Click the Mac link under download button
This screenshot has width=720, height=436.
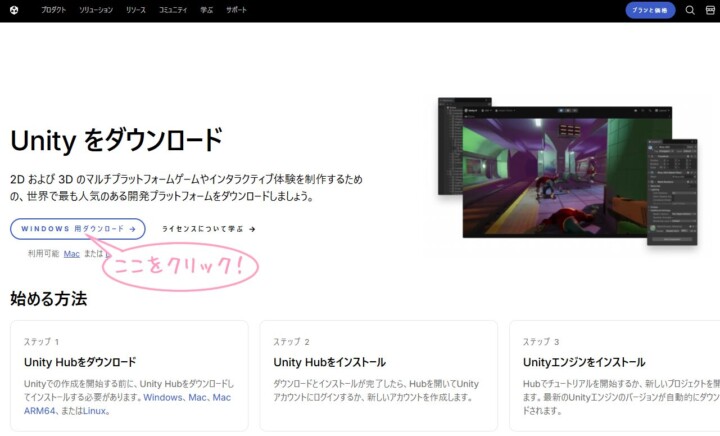71,253
